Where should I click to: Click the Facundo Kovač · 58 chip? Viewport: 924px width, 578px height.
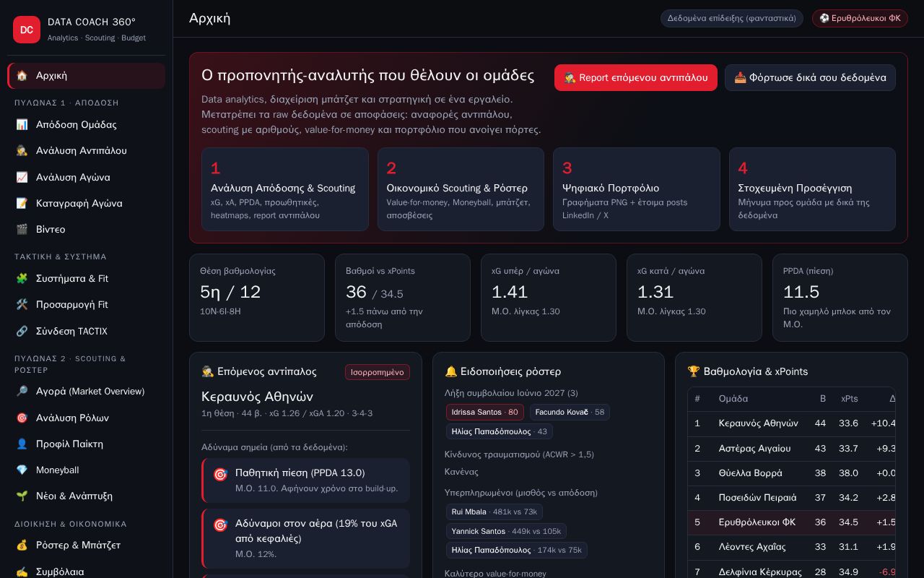click(570, 412)
